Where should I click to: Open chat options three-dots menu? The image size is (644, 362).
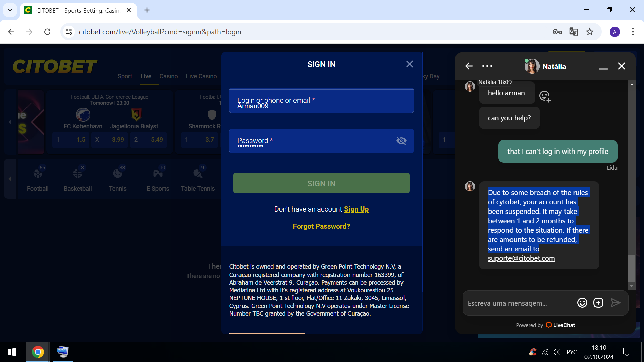[x=487, y=66]
